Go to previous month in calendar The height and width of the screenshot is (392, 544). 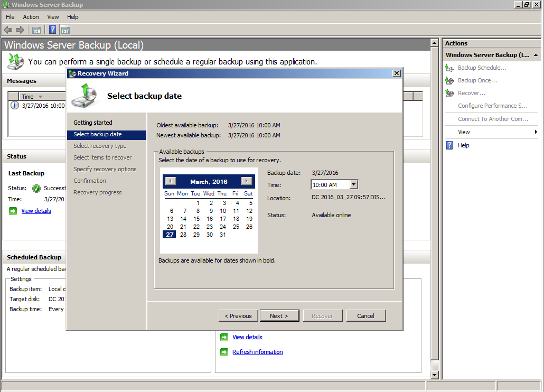click(171, 181)
